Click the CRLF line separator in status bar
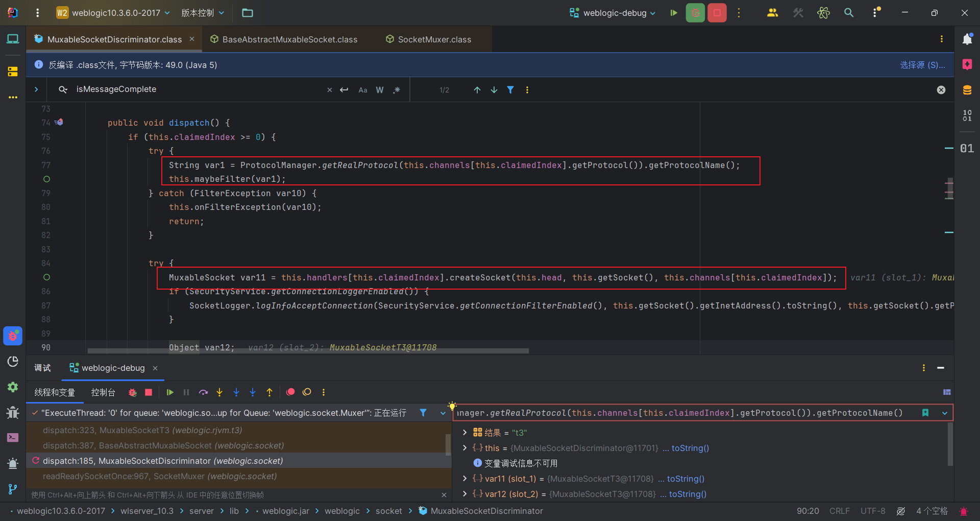 [840, 511]
